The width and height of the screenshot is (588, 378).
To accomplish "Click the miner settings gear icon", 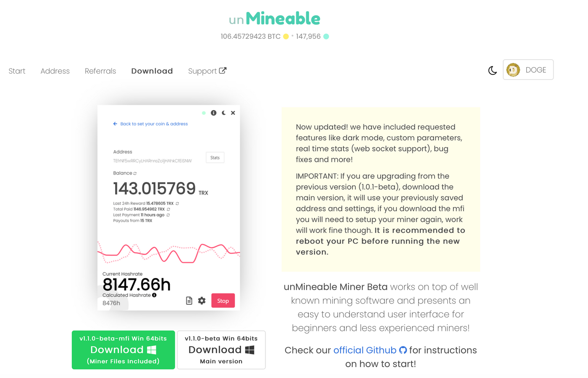I will [202, 301].
